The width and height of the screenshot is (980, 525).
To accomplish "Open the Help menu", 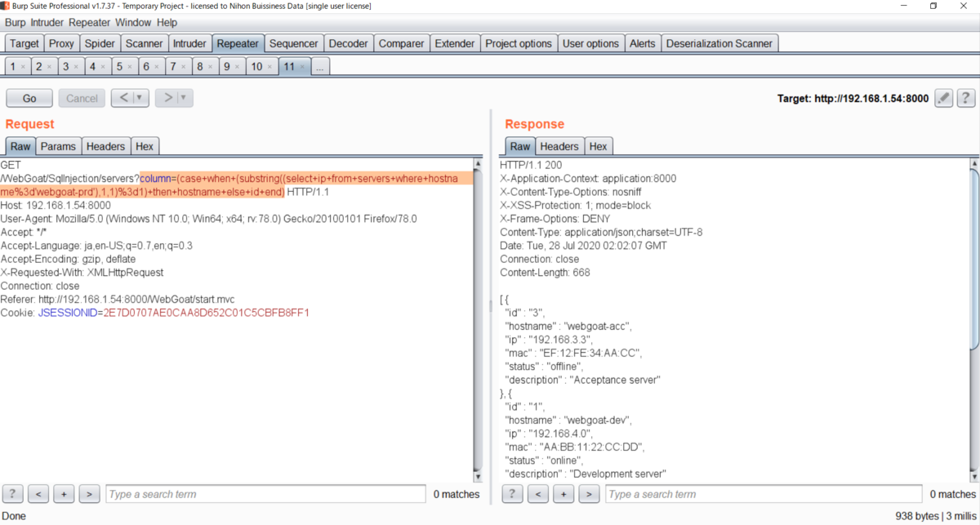I will pos(167,22).
